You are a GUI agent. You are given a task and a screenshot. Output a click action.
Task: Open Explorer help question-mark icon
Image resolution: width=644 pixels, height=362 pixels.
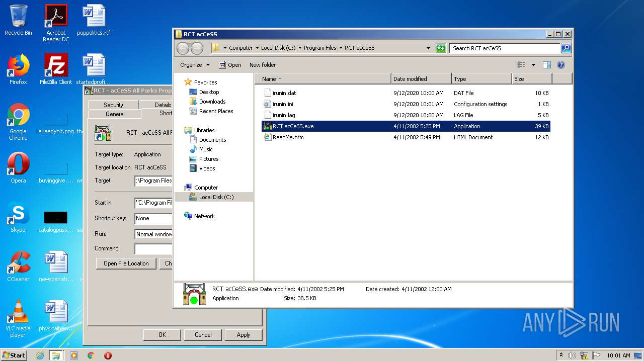tap(561, 65)
